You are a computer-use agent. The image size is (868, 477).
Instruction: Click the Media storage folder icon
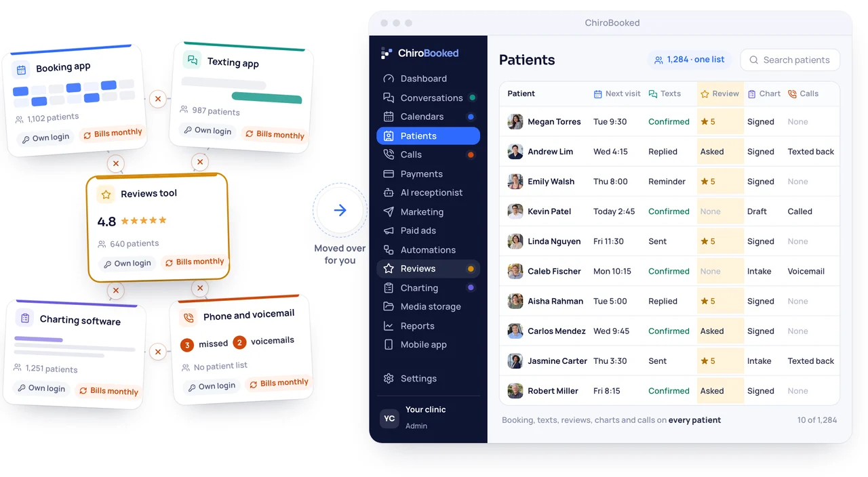[389, 306]
